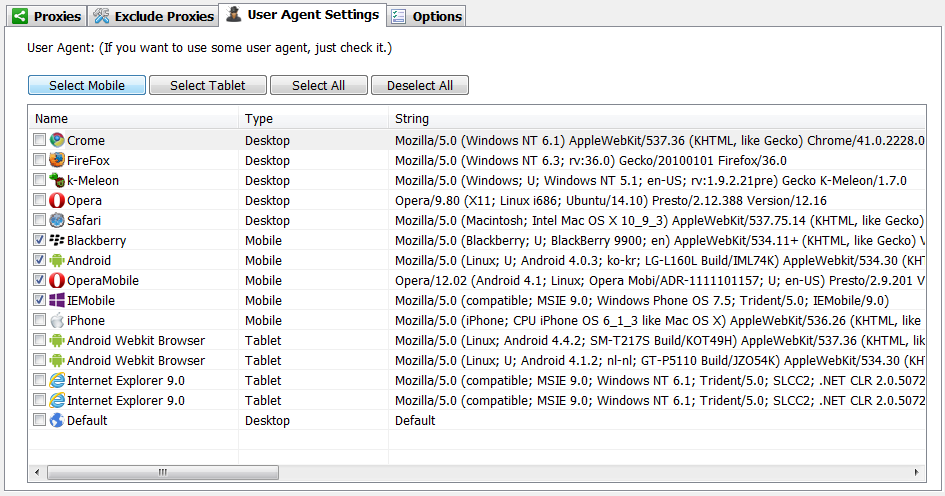Sort by the Type column header

point(313,119)
